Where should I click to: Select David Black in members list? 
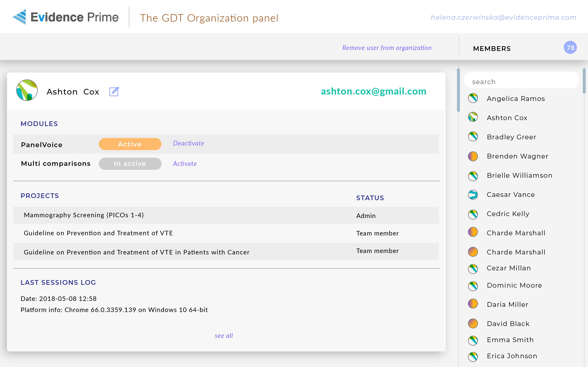tap(508, 324)
